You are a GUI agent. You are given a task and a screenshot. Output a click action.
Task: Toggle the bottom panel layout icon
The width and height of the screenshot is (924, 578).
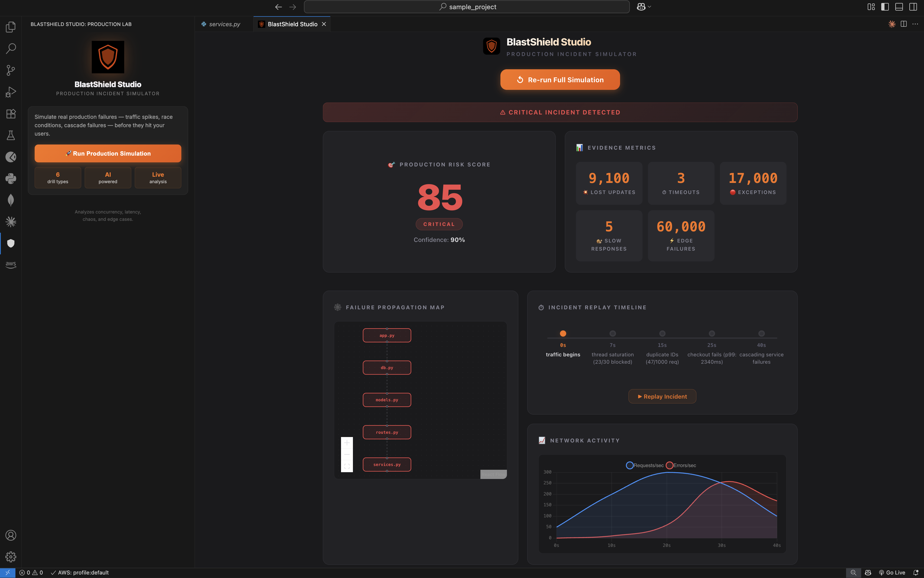pos(899,7)
